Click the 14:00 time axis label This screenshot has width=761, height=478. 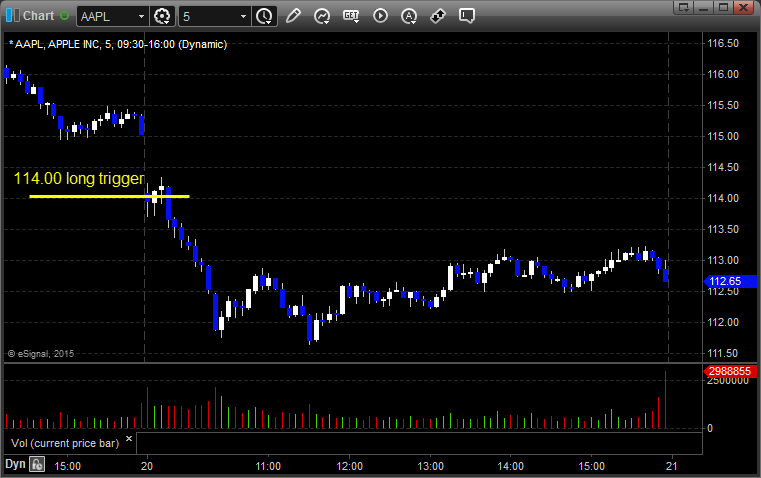tap(511, 466)
